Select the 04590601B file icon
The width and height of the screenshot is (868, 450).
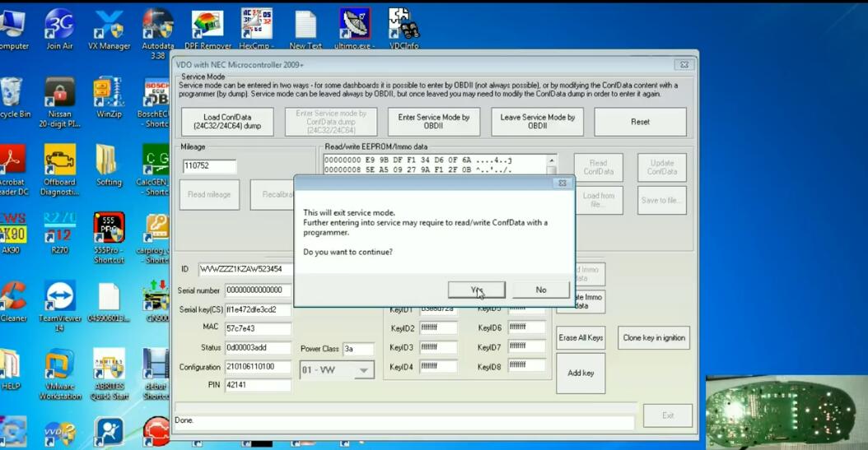coord(109,303)
